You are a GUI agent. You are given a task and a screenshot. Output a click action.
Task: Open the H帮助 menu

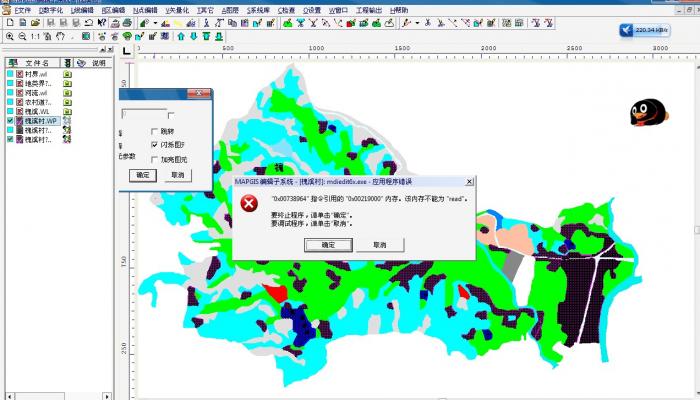point(397,10)
